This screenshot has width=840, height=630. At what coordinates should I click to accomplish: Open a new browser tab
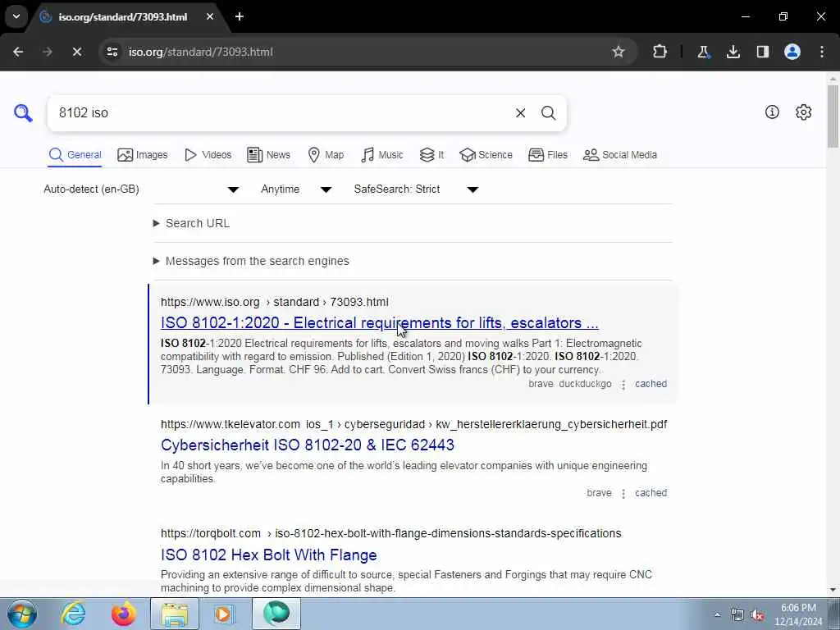pos(240,16)
